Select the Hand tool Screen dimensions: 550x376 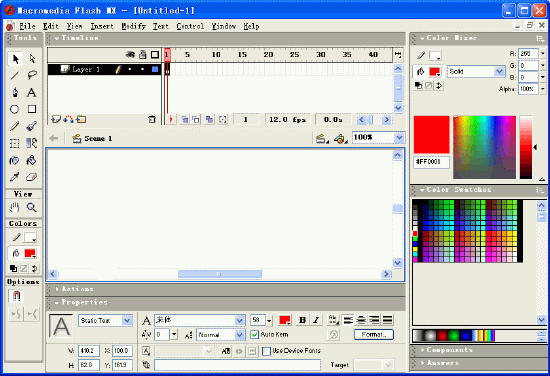[14, 208]
